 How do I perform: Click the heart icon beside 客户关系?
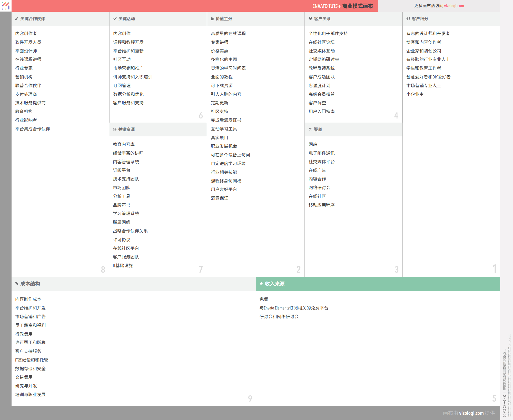click(x=310, y=19)
